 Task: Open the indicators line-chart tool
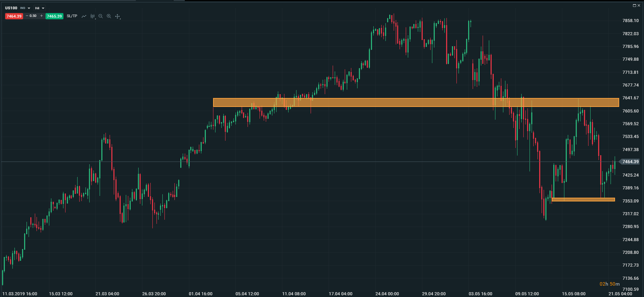coord(84,16)
